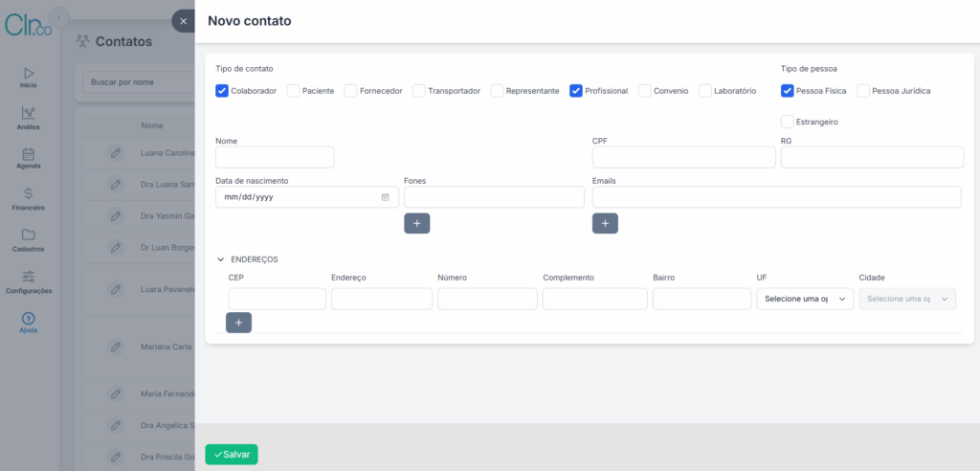The height and width of the screenshot is (471, 980).
Task: Enable the Pessoa Jurídica checkbox
Action: [x=863, y=91]
